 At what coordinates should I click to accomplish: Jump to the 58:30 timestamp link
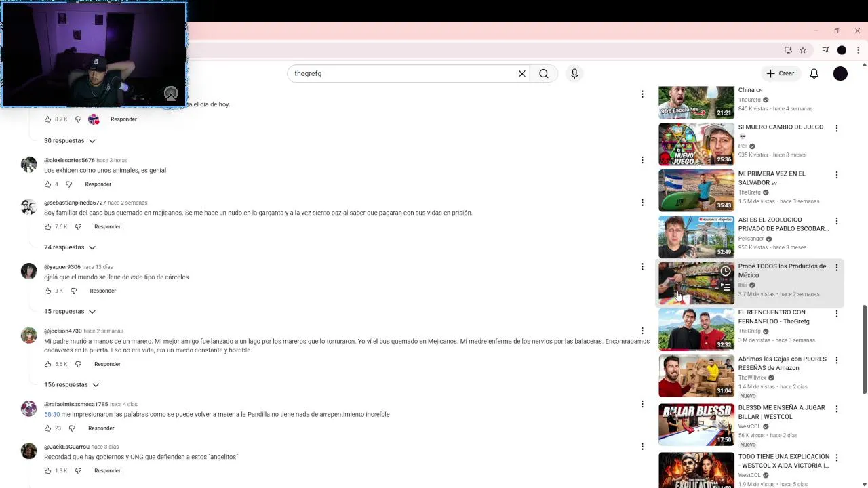52,414
